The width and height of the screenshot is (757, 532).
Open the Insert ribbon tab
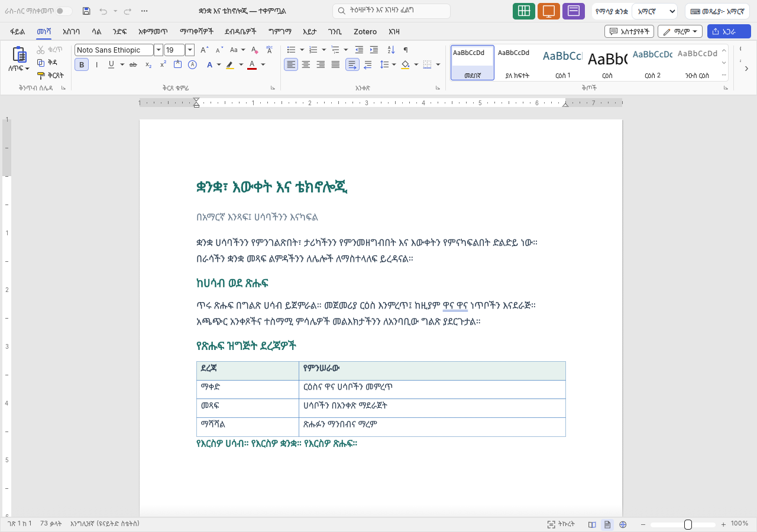point(71,32)
